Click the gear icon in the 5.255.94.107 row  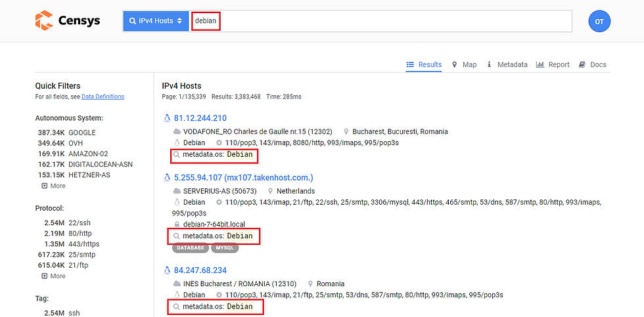coord(219,202)
